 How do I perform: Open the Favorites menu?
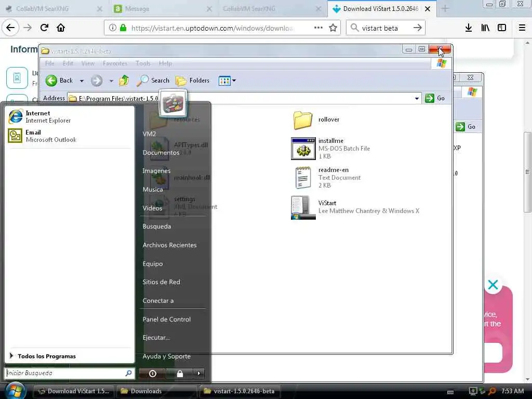pos(115,63)
